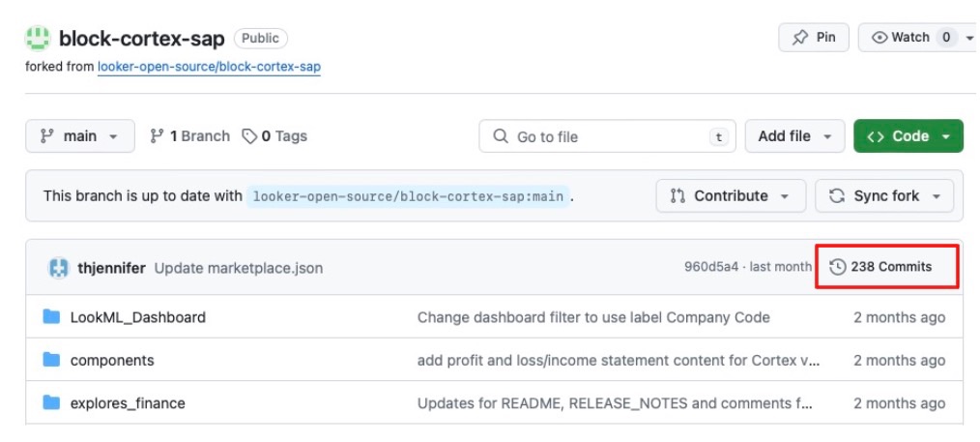Screen dimensions: 980x442
Task: Pin this repository with the Pin button
Action: coord(814,38)
